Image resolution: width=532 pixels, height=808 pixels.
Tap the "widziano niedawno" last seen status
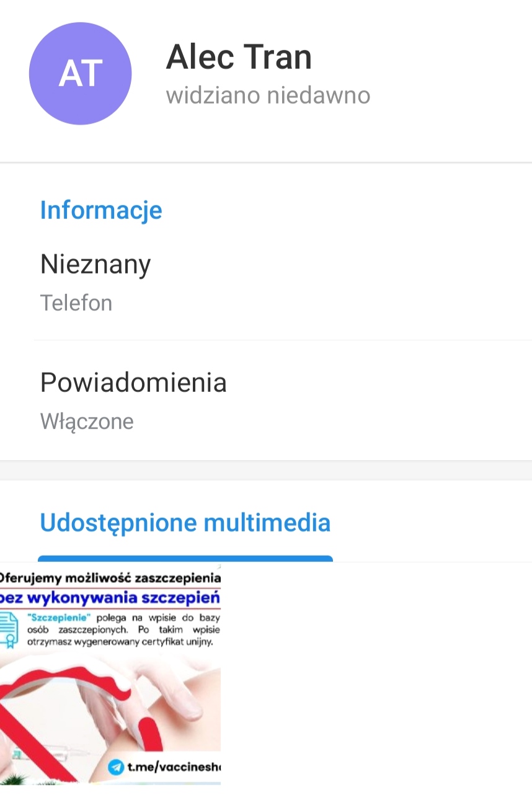268,95
